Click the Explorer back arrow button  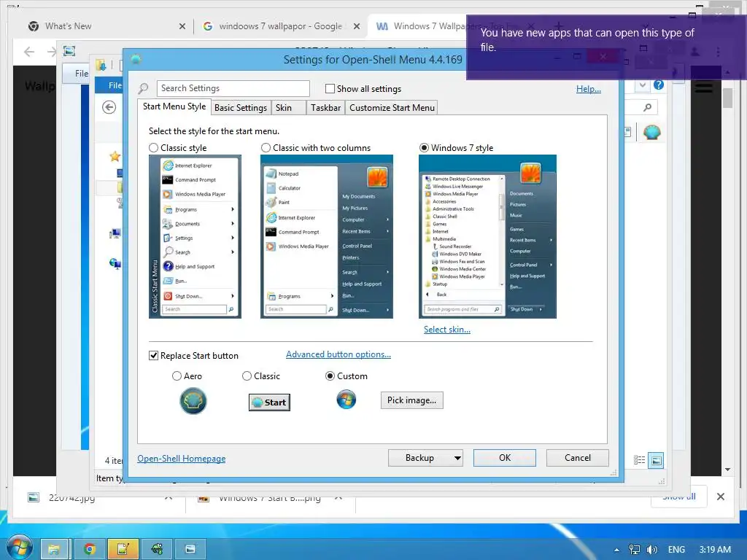coord(109,108)
